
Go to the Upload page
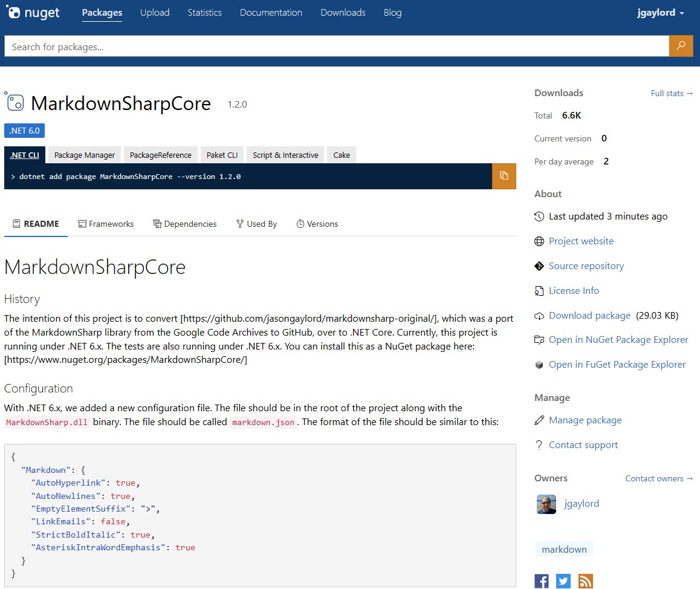click(x=155, y=13)
